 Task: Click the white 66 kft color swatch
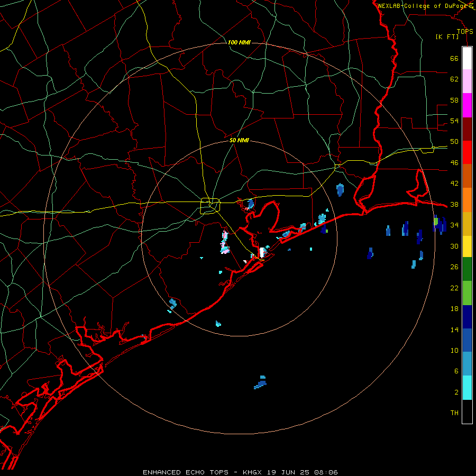tap(467, 58)
